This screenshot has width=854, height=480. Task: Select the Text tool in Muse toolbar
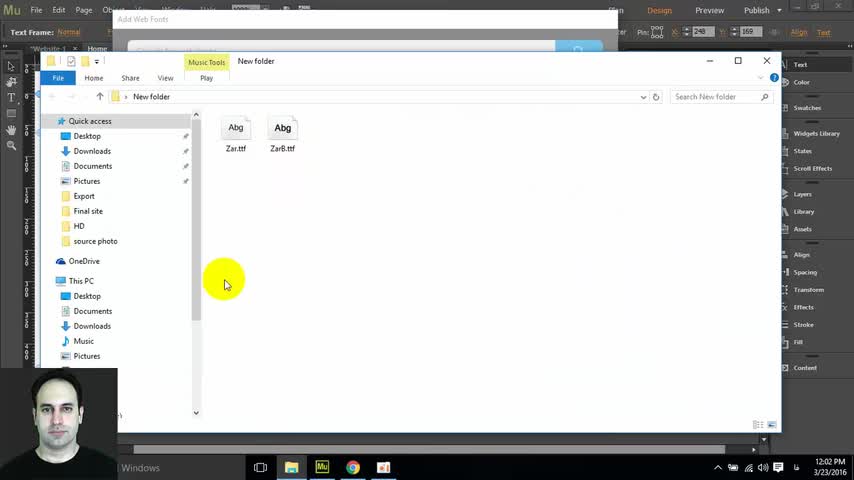(x=11, y=98)
